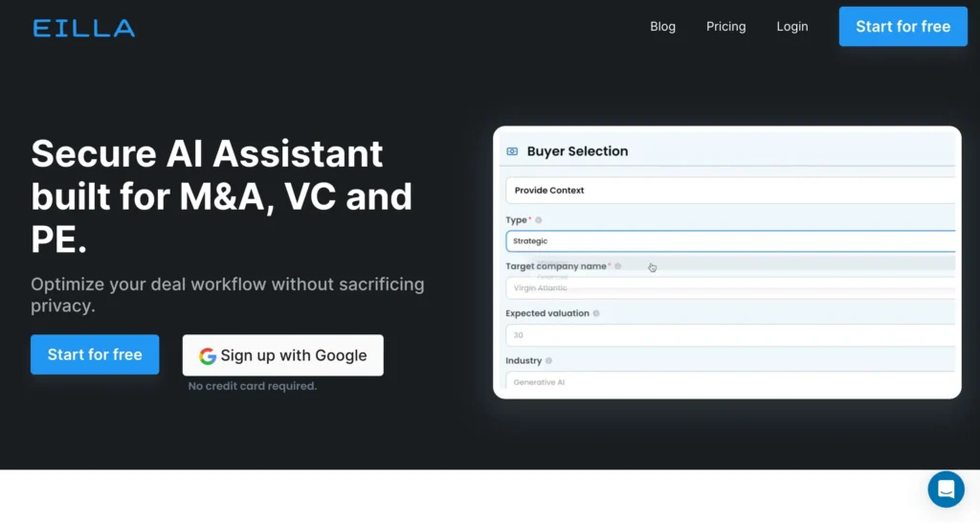The height and width of the screenshot is (523, 980).
Task: Sign up with Google
Action: point(283,355)
